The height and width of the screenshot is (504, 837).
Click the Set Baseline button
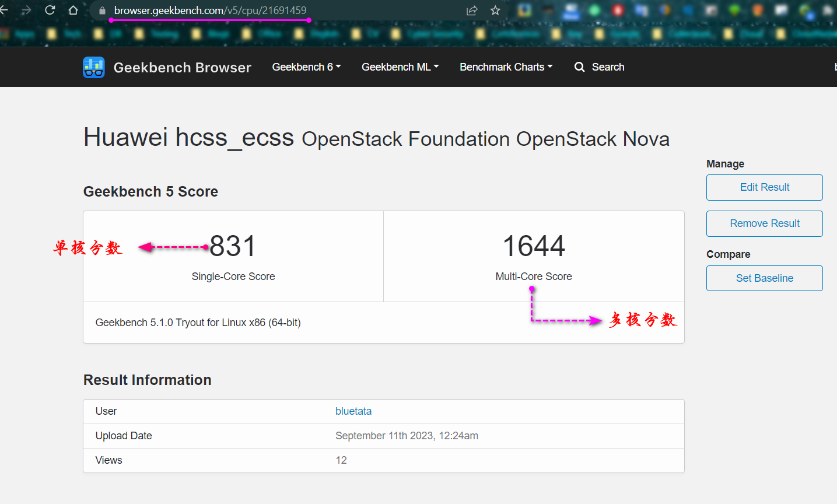click(x=764, y=278)
